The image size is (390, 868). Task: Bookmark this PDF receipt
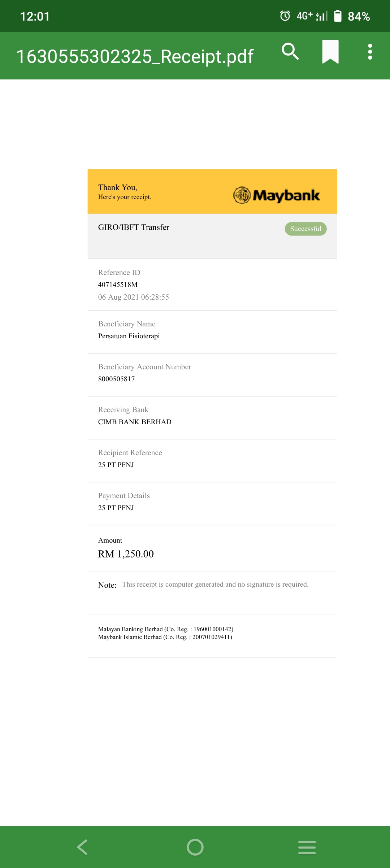point(330,52)
